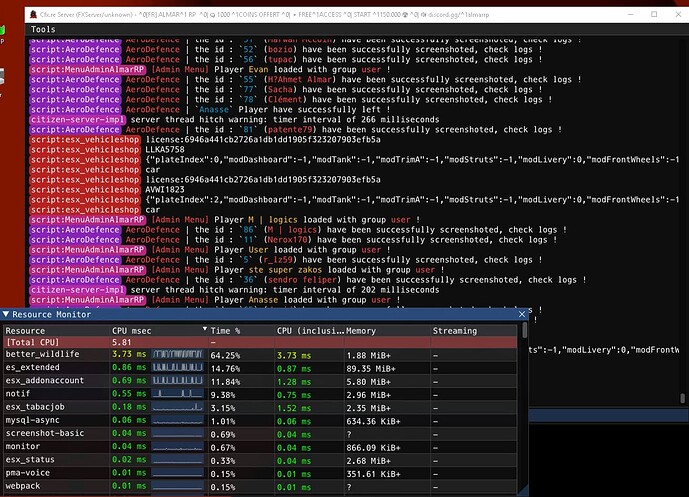Screen dimensions: 689x497
Task: Click the FXServer application icon in title bar
Action: click(x=33, y=15)
